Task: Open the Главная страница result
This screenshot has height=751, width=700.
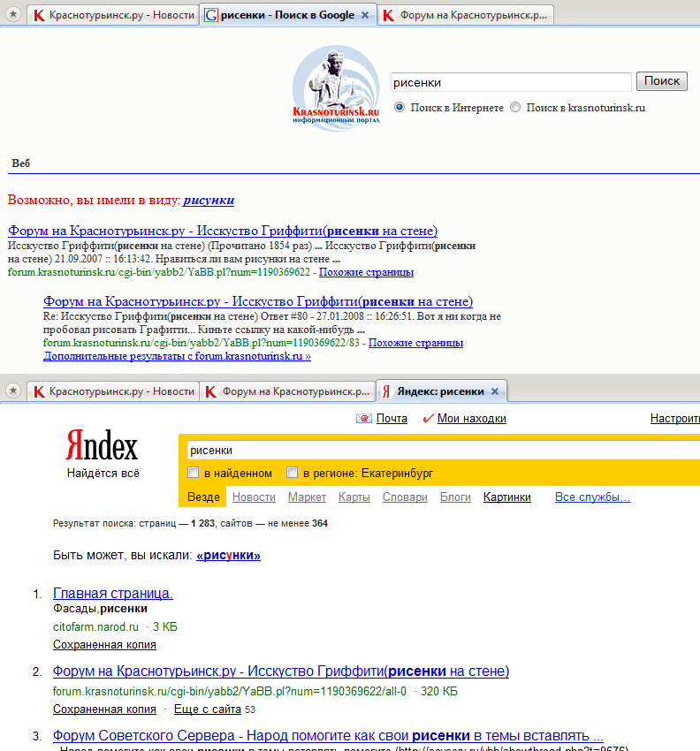Action: (112, 594)
